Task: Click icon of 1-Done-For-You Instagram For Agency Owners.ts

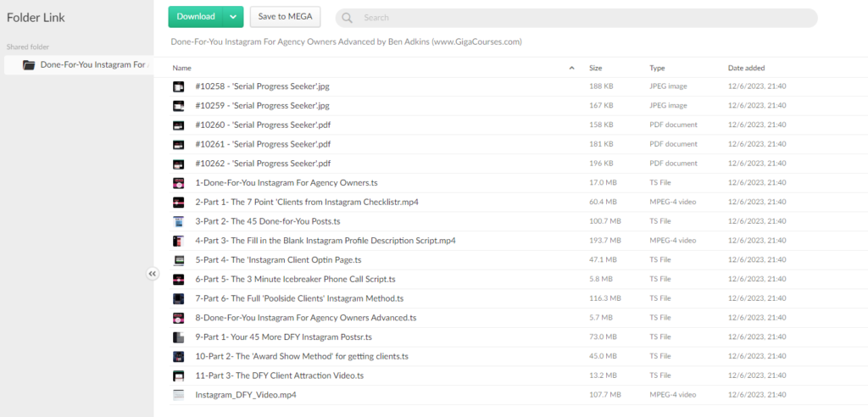Action: pyautogui.click(x=178, y=183)
